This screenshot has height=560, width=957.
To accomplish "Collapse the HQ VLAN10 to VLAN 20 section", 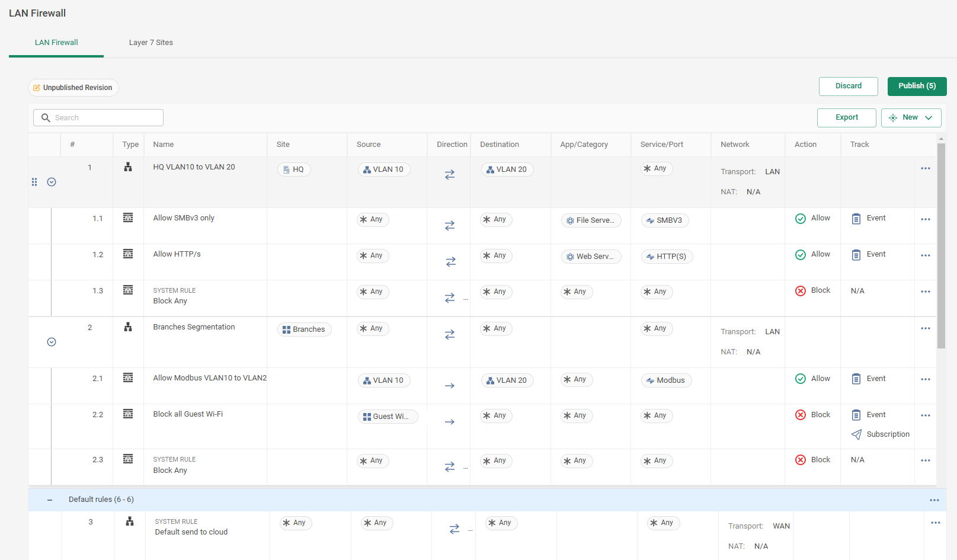I will (52, 182).
